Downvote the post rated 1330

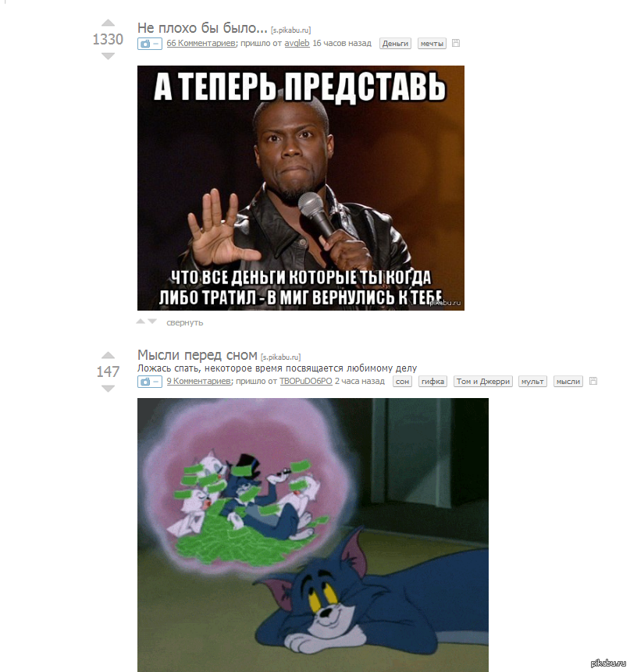coord(108,56)
